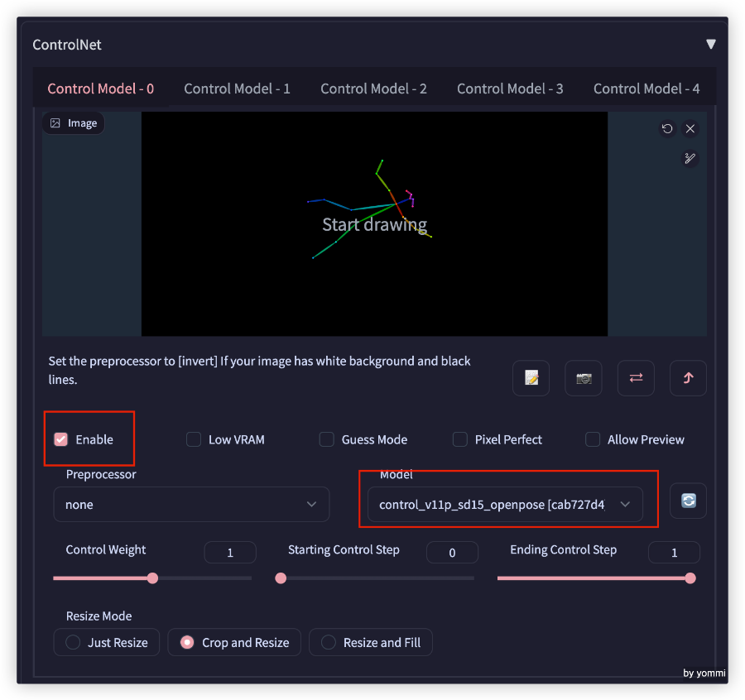Switch to Control Model - 2 tab
This screenshot has height=700, width=745.
point(373,89)
